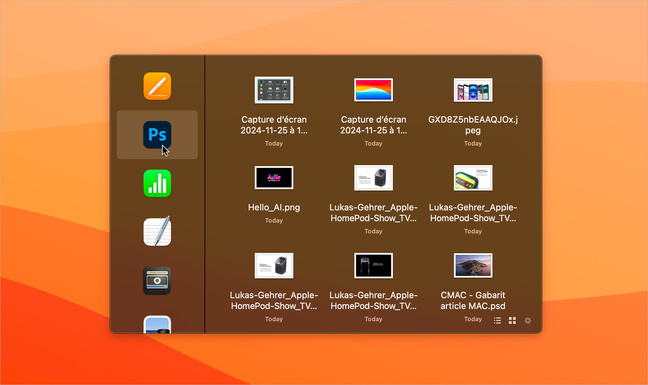Click the Lukas-Gehrer name under the yellow-green device thumbnail

[473, 213]
